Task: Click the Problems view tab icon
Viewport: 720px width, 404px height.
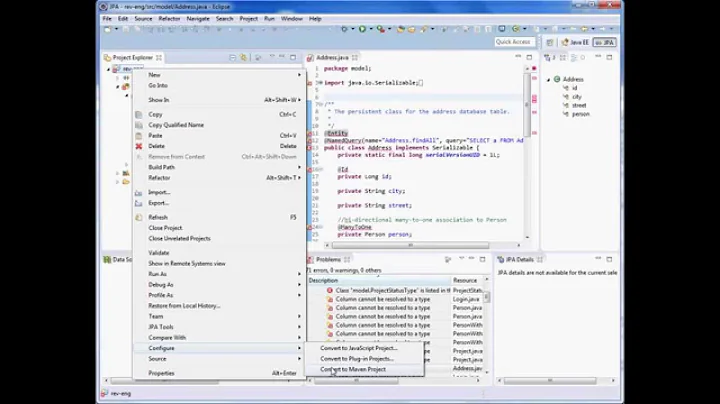Action: pos(310,260)
